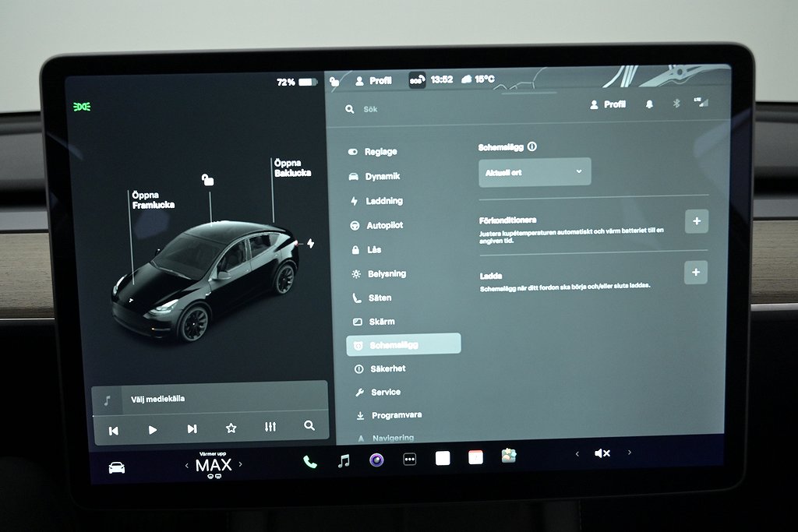The width and height of the screenshot is (798, 532).
Task: Open the audio equalizer settings icon
Action: [x=270, y=427]
